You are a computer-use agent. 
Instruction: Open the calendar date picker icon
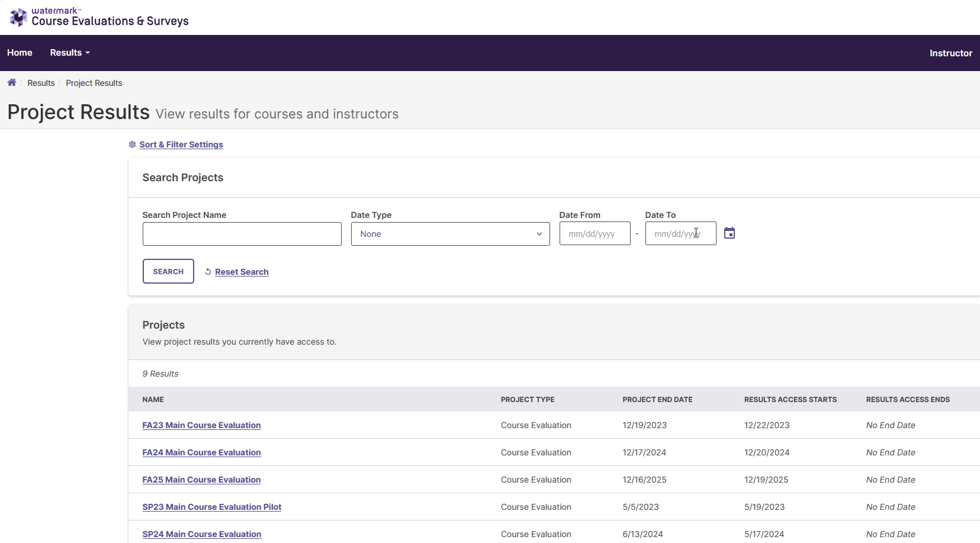[730, 233]
